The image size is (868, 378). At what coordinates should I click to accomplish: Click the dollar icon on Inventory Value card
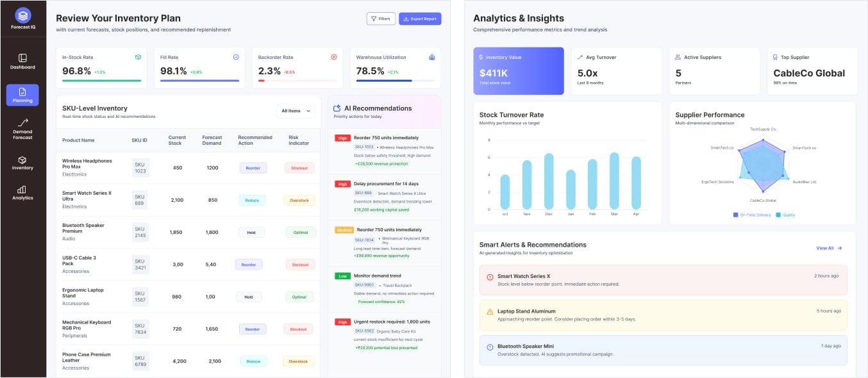[x=481, y=57]
